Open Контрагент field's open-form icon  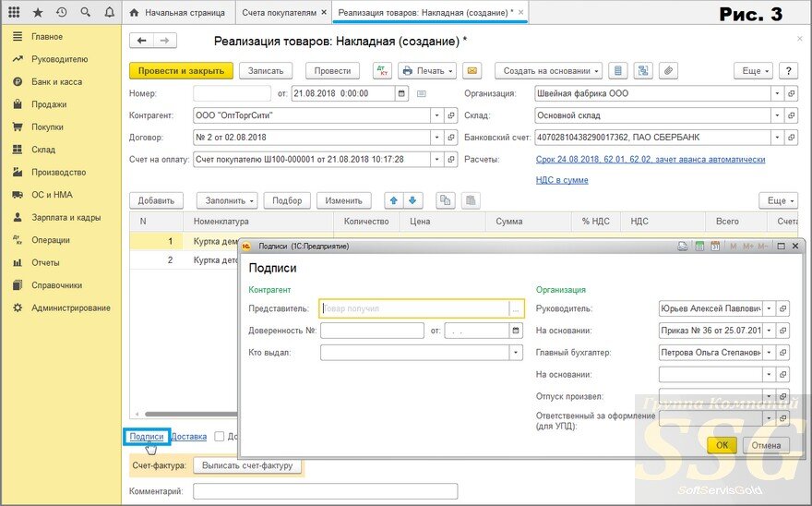pyautogui.click(x=451, y=115)
